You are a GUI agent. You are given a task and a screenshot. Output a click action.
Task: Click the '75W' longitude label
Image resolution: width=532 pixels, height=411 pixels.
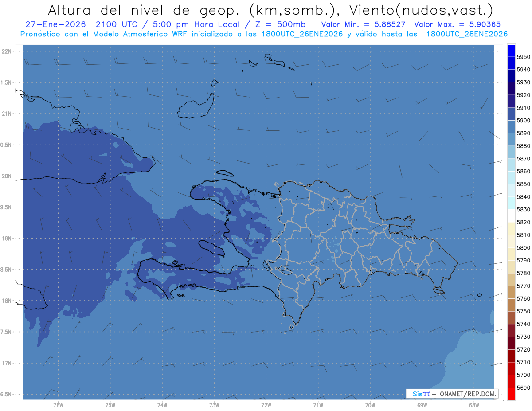point(110,405)
